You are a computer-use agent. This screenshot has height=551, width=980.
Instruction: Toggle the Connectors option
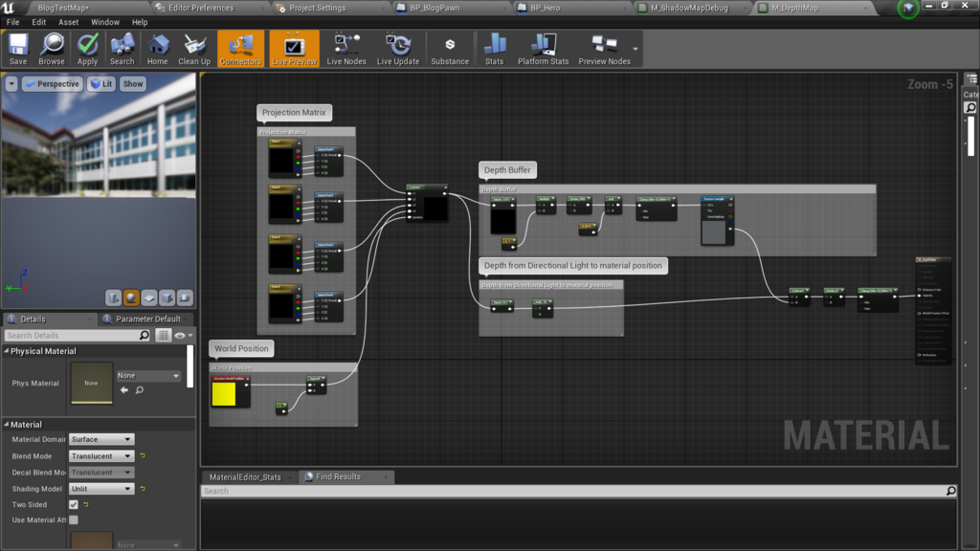click(240, 49)
